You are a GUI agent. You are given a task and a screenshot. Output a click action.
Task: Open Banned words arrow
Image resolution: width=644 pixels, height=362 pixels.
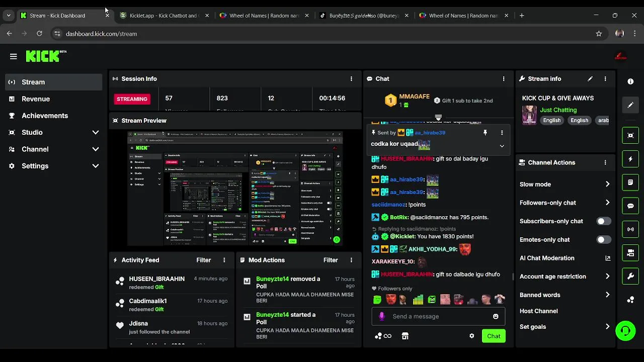[x=607, y=295]
